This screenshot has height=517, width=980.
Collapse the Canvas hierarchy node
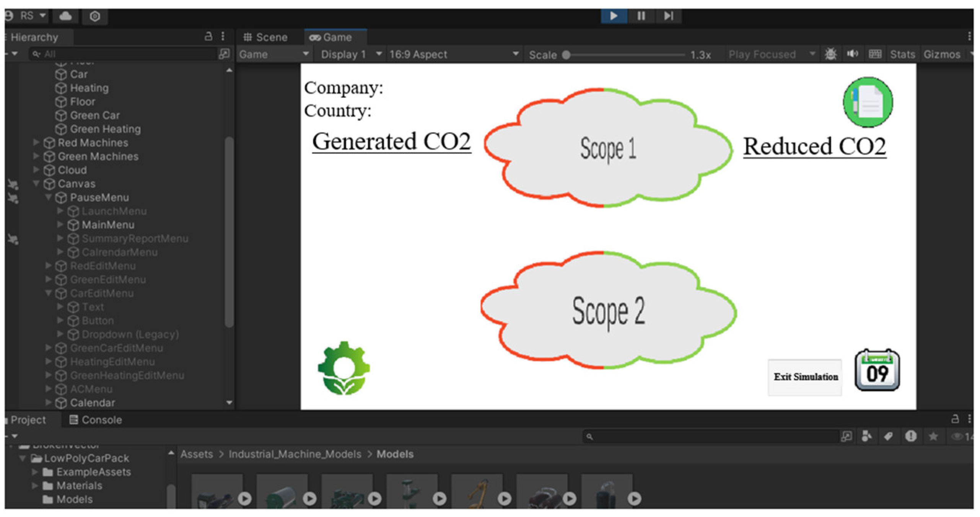pyautogui.click(x=36, y=183)
